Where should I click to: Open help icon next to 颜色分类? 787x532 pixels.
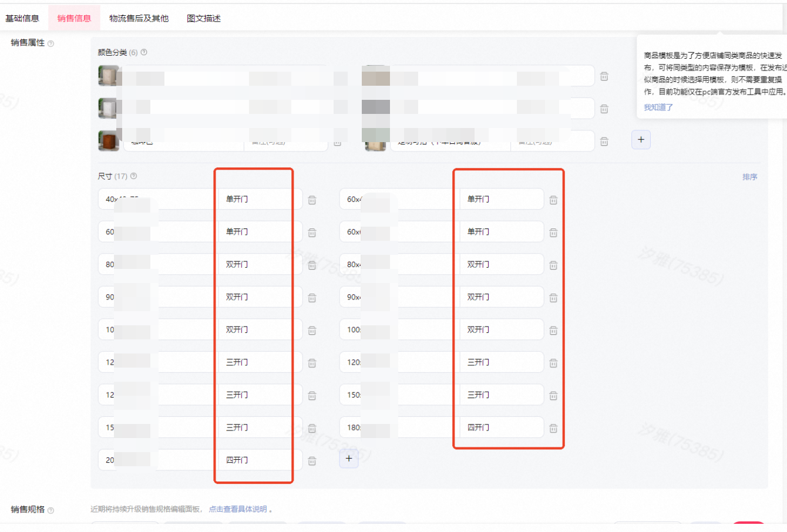click(144, 52)
